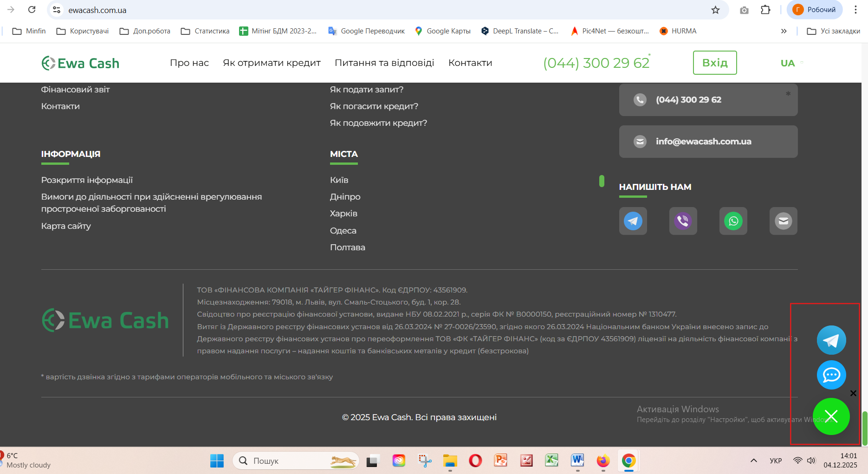Open the Фінансовий звіт footer link
The width and height of the screenshot is (868, 474).
(x=76, y=89)
